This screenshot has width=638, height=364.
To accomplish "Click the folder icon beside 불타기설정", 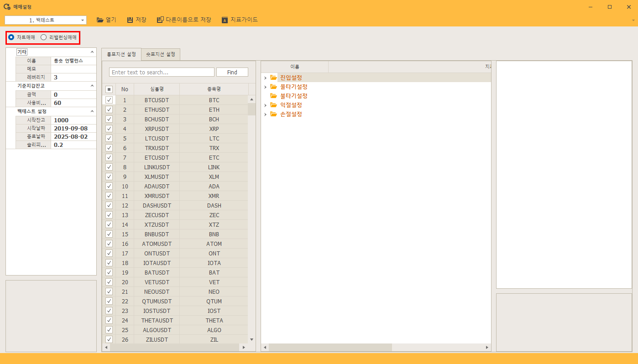I will tap(273, 96).
